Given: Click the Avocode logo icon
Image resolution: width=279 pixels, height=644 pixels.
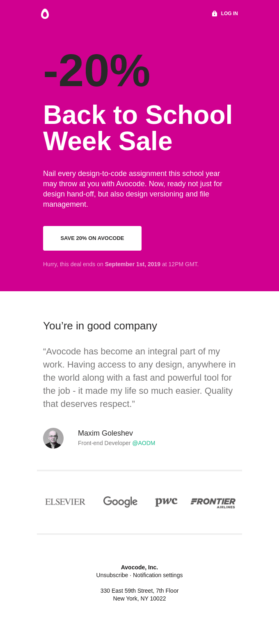Looking at the screenshot, I should pyautogui.click(x=45, y=14).
